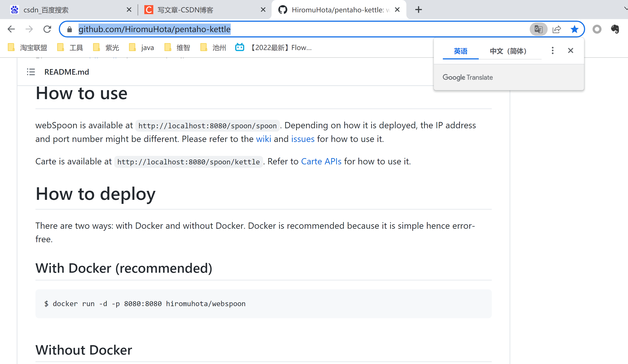Open the 工具 bookmark folder

[x=70, y=47]
